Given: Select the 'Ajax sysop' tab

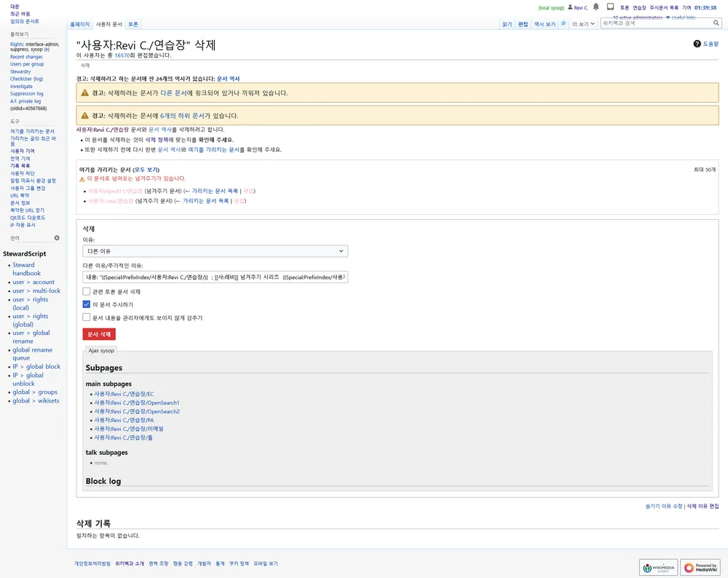Looking at the screenshot, I should pos(101,351).
